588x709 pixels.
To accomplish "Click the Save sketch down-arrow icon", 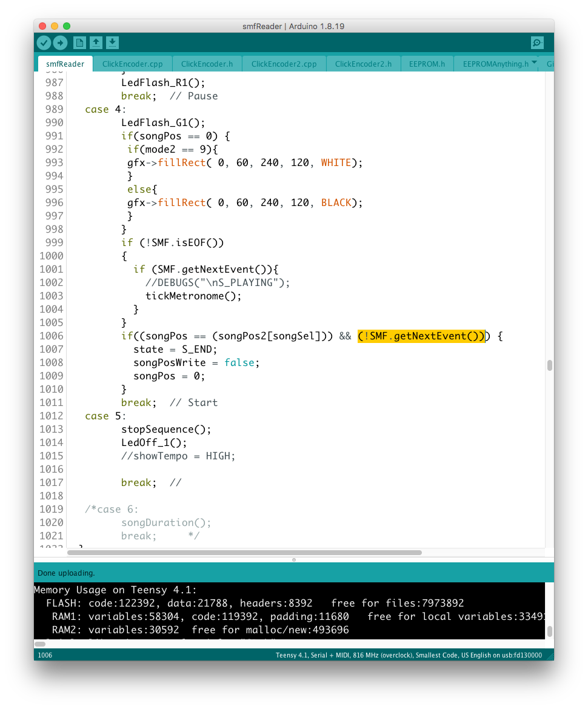I will point(112,42).
